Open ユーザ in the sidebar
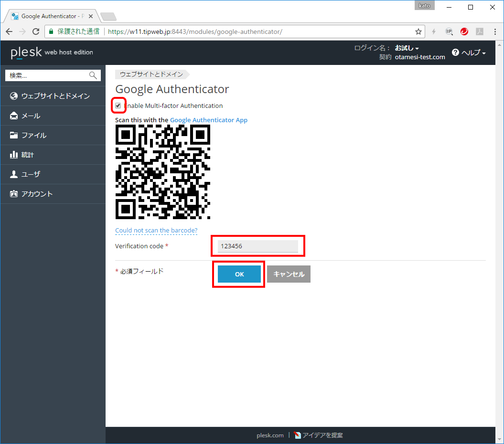504x444 pixels. (x=53, y=174)
